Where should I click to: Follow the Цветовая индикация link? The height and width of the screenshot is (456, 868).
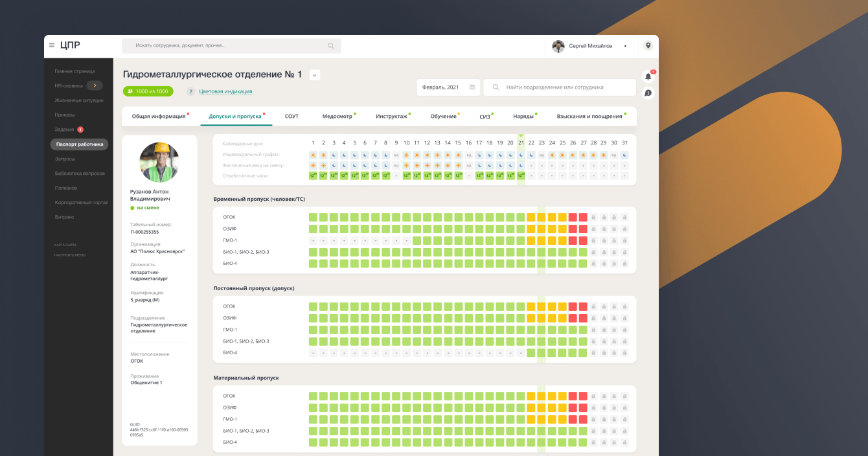[x=225, y=92]
